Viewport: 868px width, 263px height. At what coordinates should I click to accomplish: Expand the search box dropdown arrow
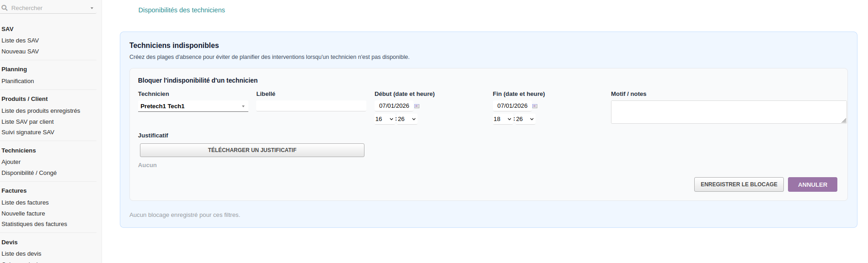[x=92, y=8]
